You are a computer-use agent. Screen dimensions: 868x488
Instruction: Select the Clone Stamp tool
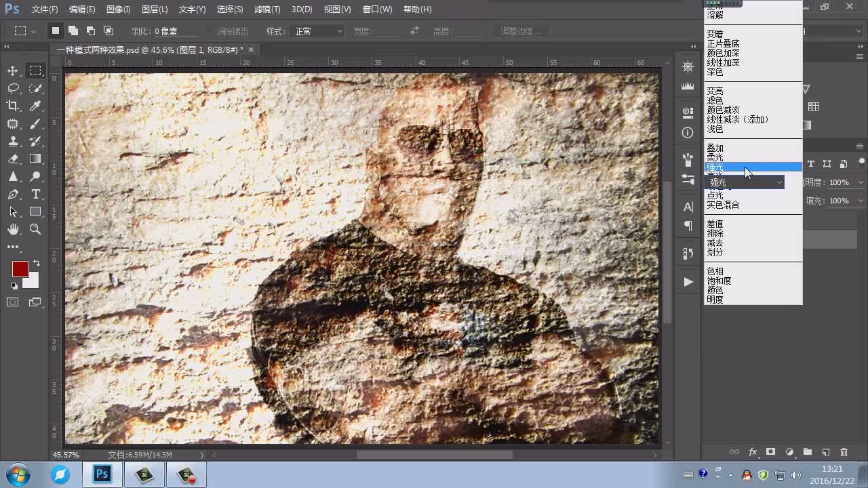tap(13, 141)
